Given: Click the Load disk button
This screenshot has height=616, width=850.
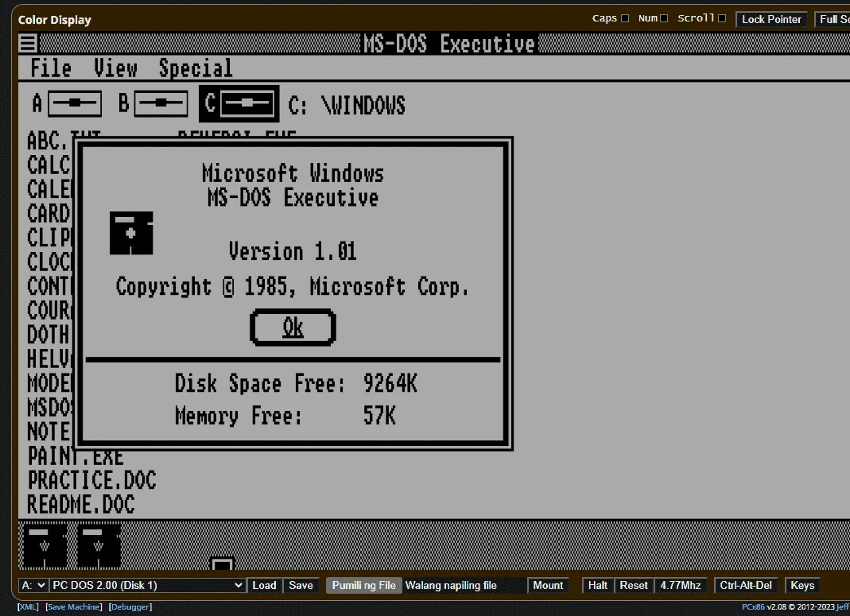Looking at the screenshot, I should tap(264, 585).
